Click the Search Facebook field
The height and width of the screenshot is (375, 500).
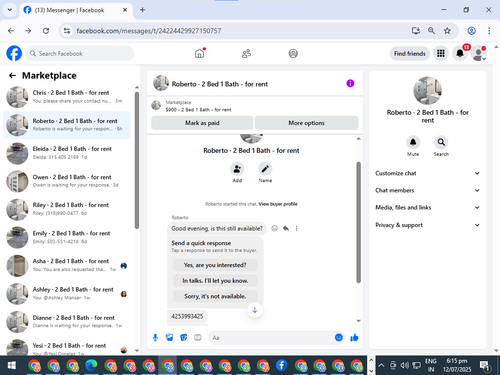click(x=80, y=53)
